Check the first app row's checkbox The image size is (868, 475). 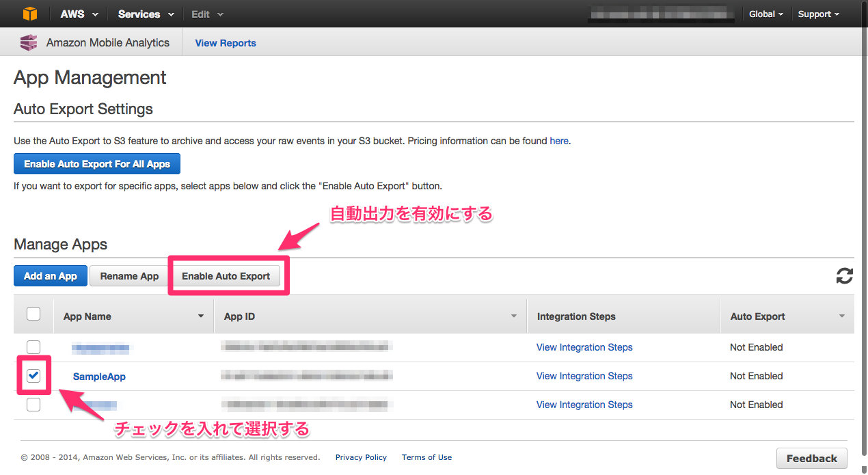33,347
